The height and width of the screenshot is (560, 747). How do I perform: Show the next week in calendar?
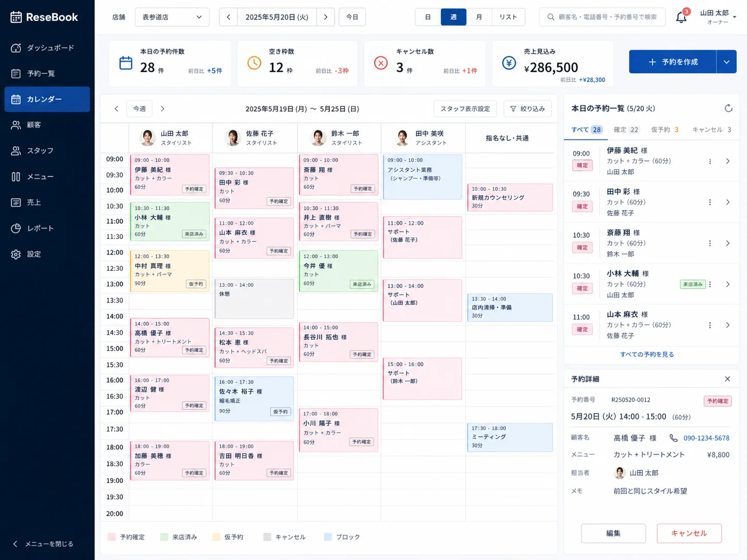163,109
